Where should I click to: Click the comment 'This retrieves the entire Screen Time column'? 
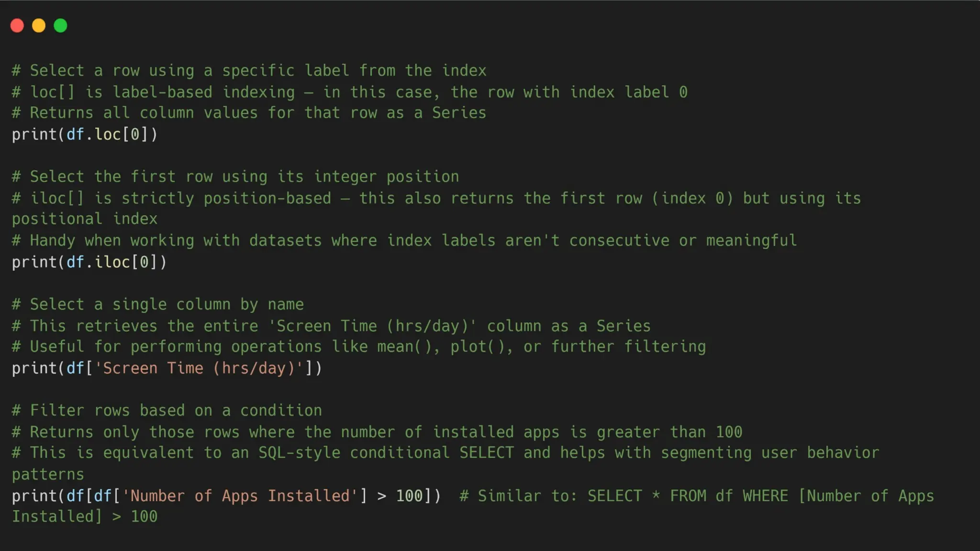pos(331,326)
